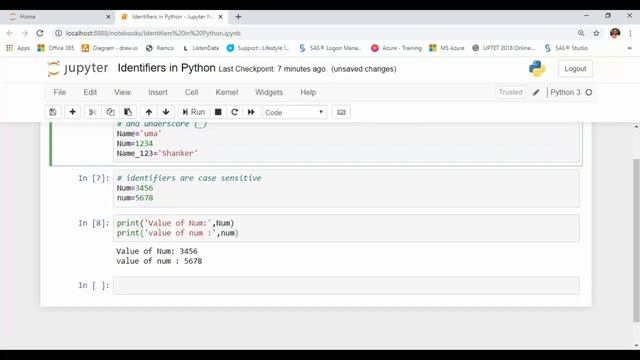Move selected cell down arrow

[x=166, y=112]
